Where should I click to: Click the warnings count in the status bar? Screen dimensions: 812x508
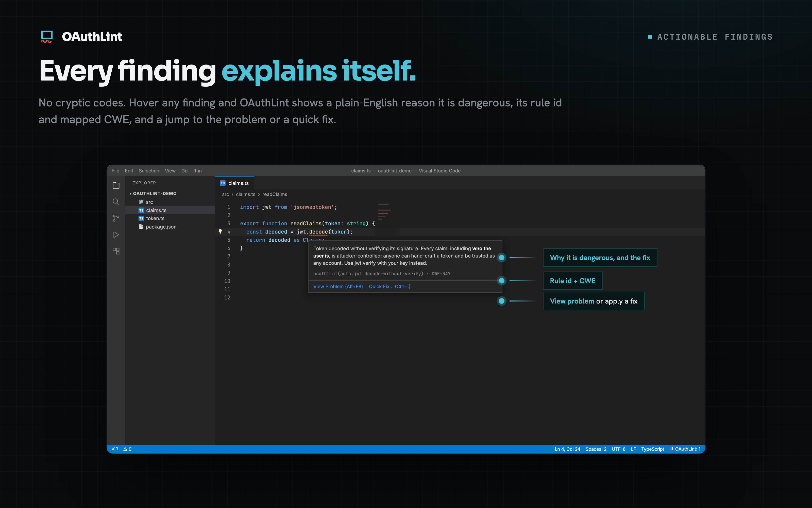(127, 449)
